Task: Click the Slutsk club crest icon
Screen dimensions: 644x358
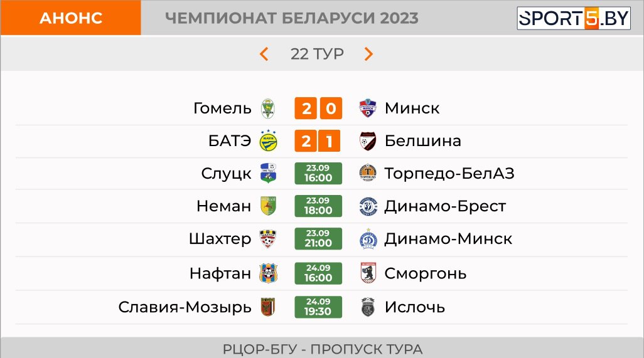Action: pos(268,173)
